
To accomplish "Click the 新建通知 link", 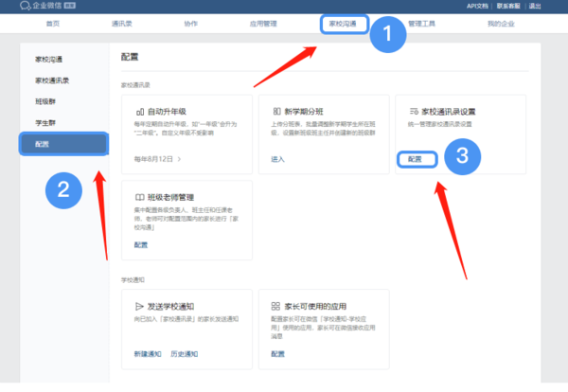I will (148, 354).
